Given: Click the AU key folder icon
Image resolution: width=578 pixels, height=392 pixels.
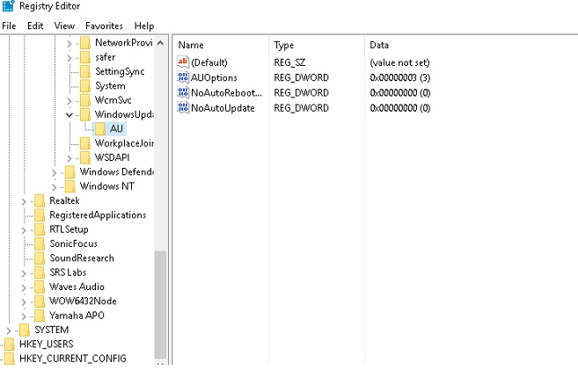Looking at the screenshot, I should tap(100, 128).
